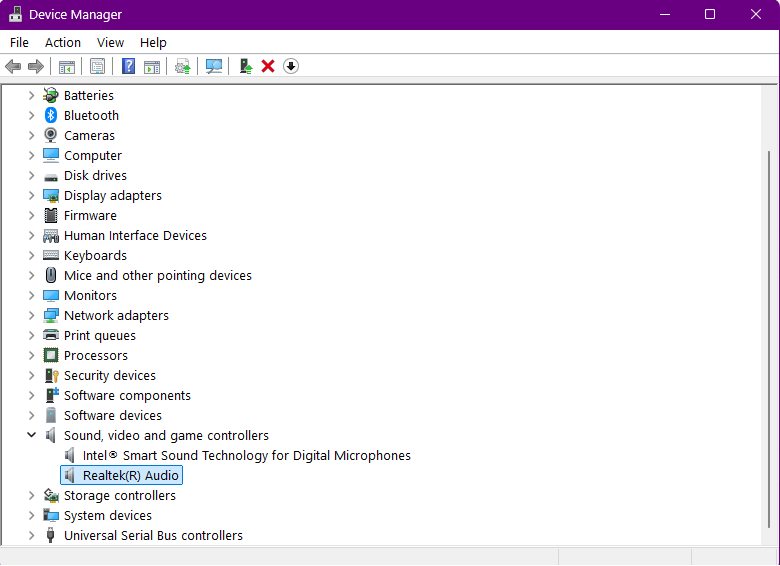Click the Device Manager title bar icon

15,14
